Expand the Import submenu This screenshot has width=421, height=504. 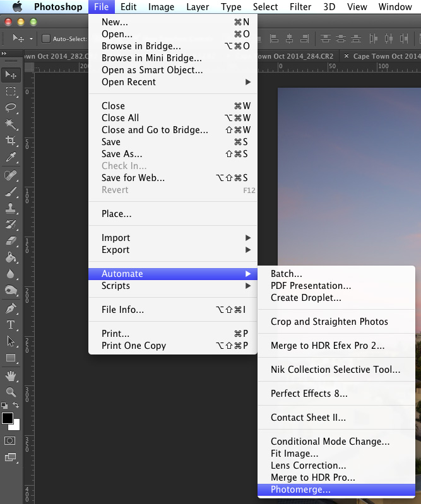pyautogui.click(x=173, y=238)
